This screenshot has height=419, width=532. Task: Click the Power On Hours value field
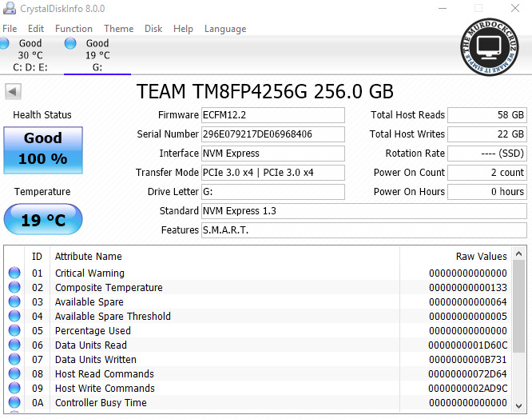point(487,192)
